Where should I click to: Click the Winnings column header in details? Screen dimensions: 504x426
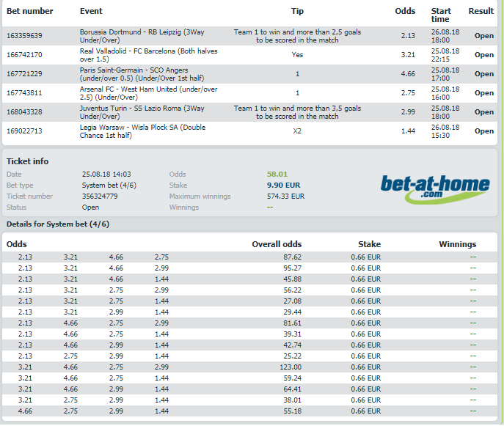pos(457,244)
